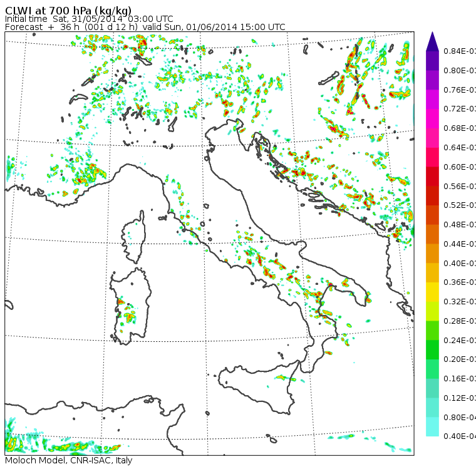Click the 0.28E legend value label
Viewport: 476px width, 469px height.
click(460, 321)
